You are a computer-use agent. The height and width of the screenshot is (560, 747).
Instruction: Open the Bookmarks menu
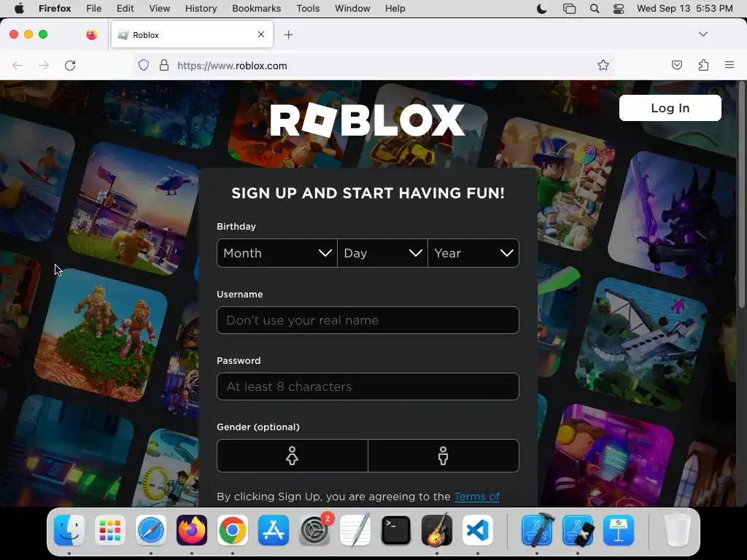(256, 9)
